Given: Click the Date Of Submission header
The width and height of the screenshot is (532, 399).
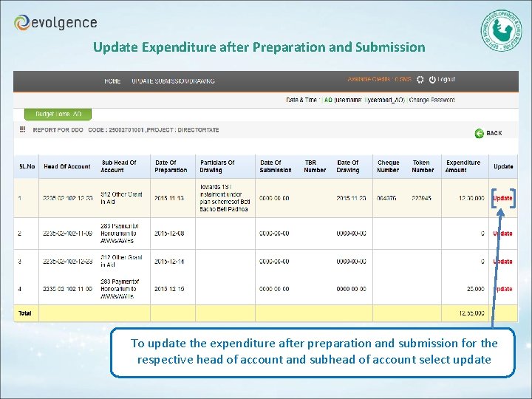Looking at the screenshot, I should click(276, 166).
